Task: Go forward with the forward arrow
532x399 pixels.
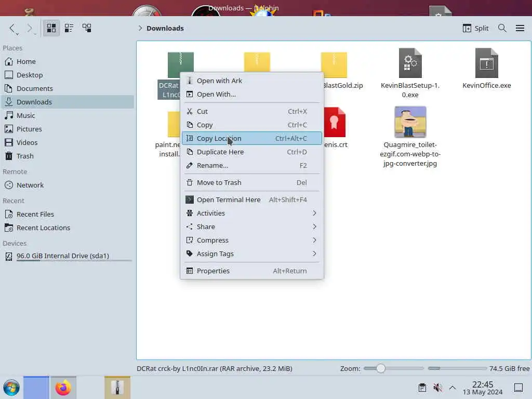Action: 30,28
